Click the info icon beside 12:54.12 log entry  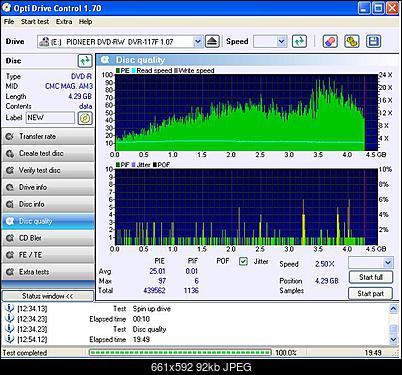[10, 339]
